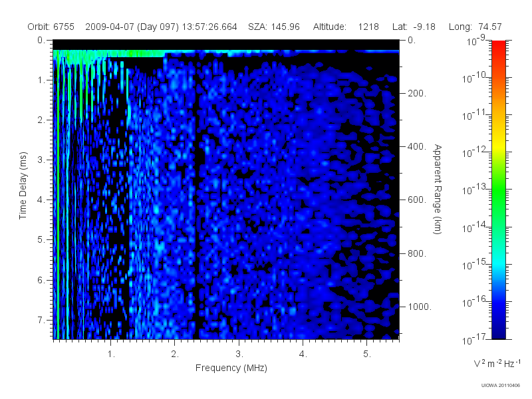Click the units label 'V2 m-2 Hz-1'
532x399 pixels.
pos(497,363)
